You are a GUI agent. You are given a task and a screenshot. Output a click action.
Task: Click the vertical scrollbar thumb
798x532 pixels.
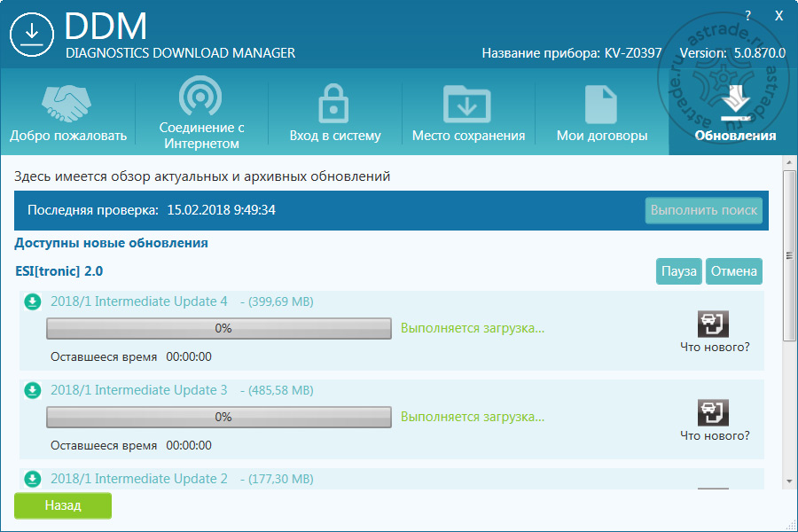pos(789,255)
